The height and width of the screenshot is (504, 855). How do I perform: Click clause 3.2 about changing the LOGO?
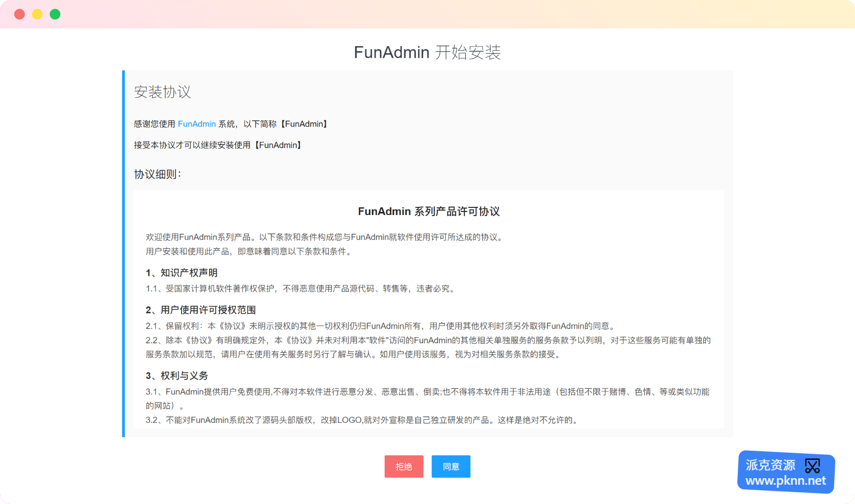coord(362,420)
